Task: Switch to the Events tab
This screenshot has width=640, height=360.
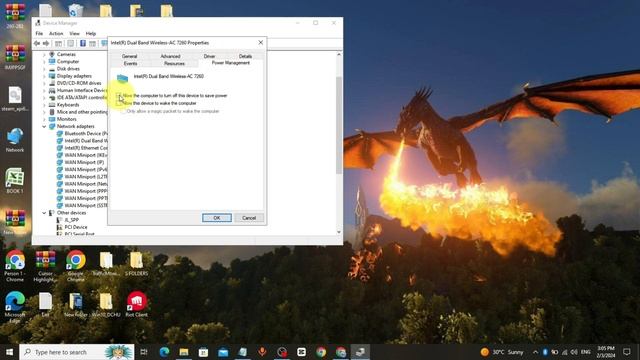Action: pyautogui.click(x=130, y=63)
